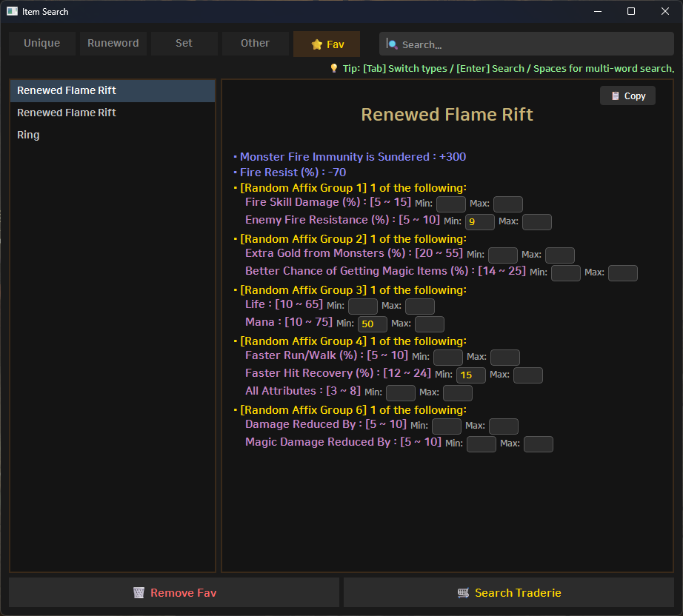Viewport: 683px width, 616px height.
Task: Switch to the Runeword tab
Action: point(113,44)
